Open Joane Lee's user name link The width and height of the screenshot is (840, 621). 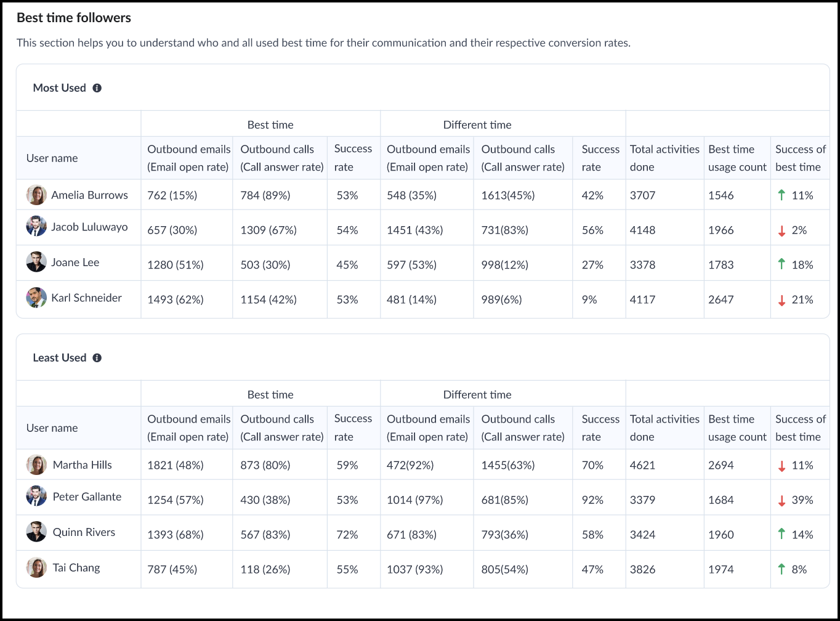75,262
